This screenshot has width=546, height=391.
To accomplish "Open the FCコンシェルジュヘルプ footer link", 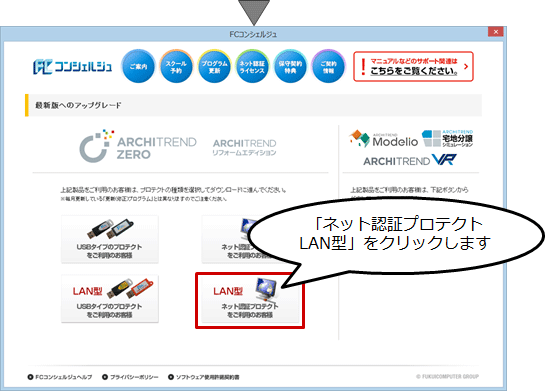I will (60, 377).
